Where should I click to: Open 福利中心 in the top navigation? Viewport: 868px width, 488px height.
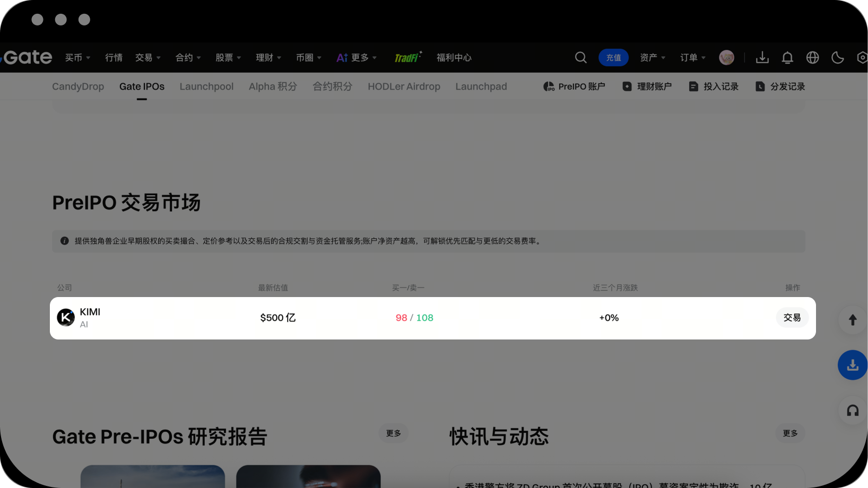[454, 57]
